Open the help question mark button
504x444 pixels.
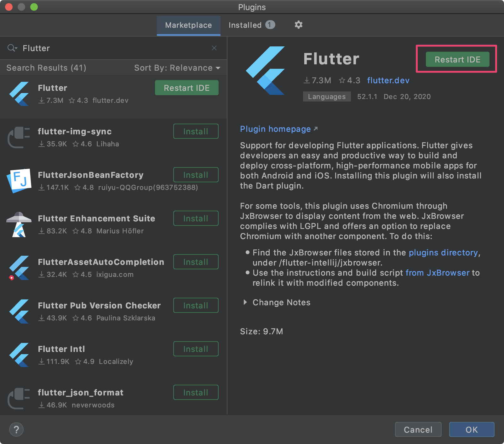pos(16,429)
